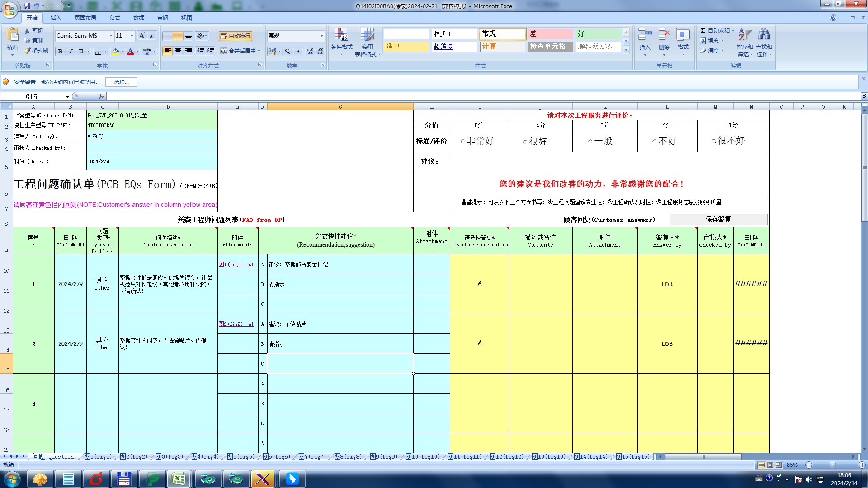This screenshot has width=868, height=488.
Task: Open the font name dropdown
Action: (111, 36)
